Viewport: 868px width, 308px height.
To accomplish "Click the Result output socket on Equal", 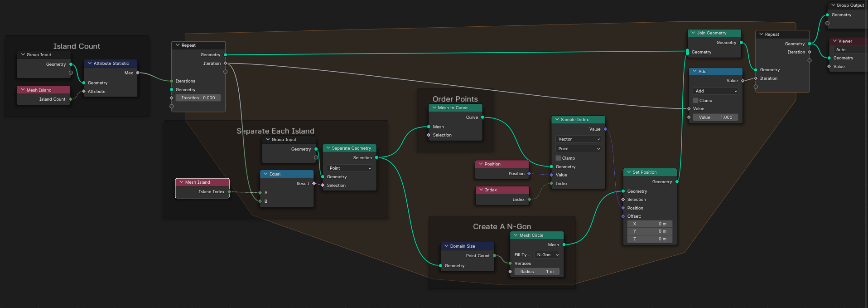I will (314, 183).
